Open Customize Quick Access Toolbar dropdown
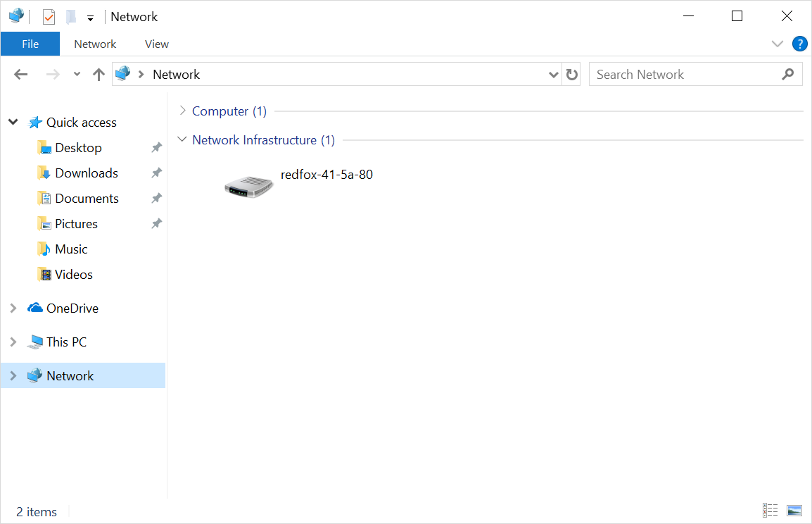The height and width of the screenshot is (524, 812). 90,18
